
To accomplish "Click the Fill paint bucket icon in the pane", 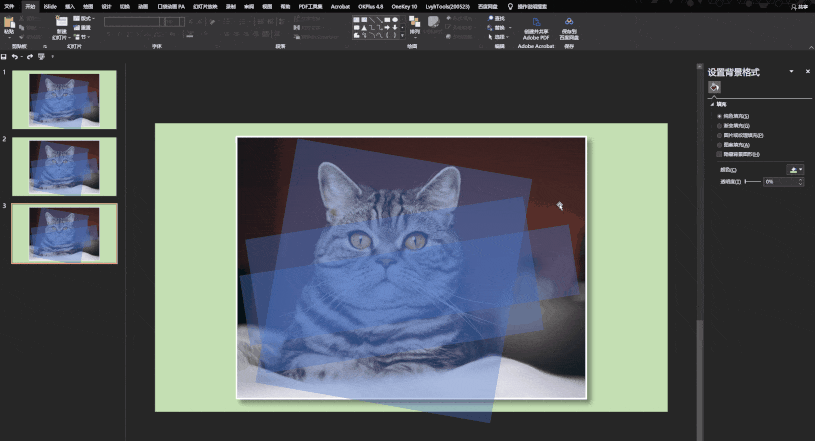I will point(714,87).
